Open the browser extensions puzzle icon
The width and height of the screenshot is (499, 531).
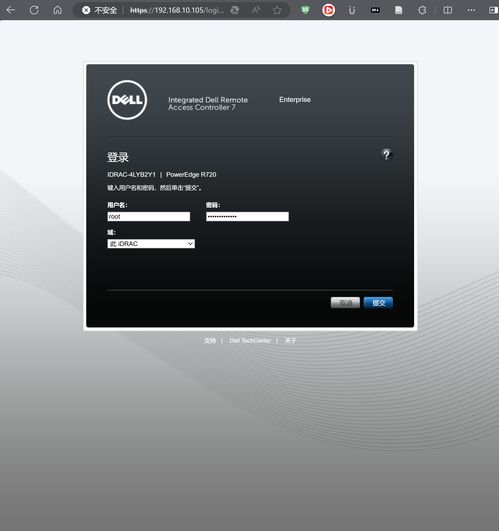422,10
